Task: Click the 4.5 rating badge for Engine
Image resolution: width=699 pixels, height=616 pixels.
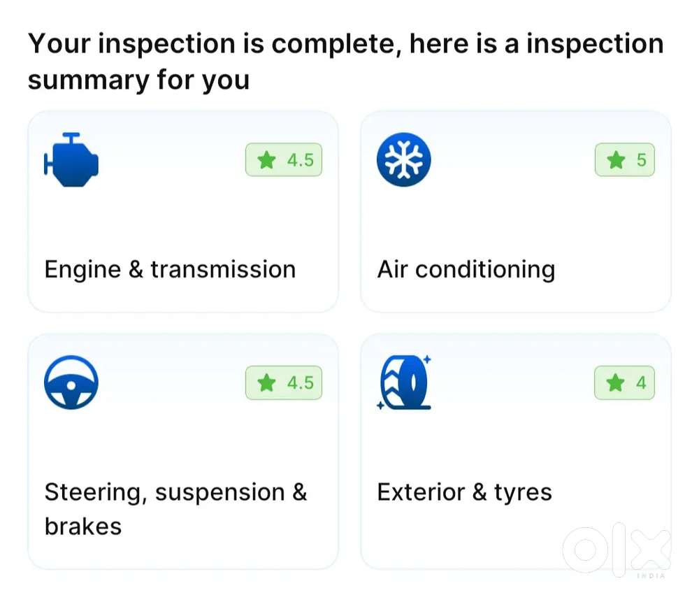Action: click(284, 161)
